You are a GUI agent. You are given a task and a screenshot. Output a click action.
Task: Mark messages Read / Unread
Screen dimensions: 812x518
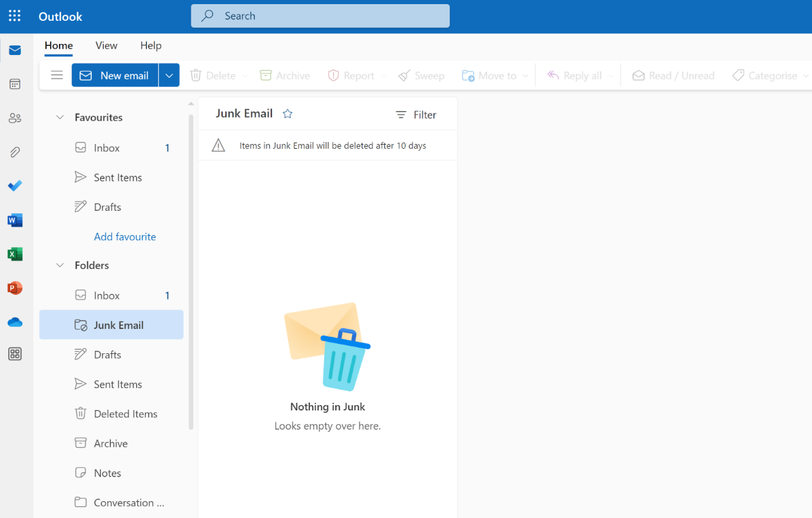click(672, 75)
